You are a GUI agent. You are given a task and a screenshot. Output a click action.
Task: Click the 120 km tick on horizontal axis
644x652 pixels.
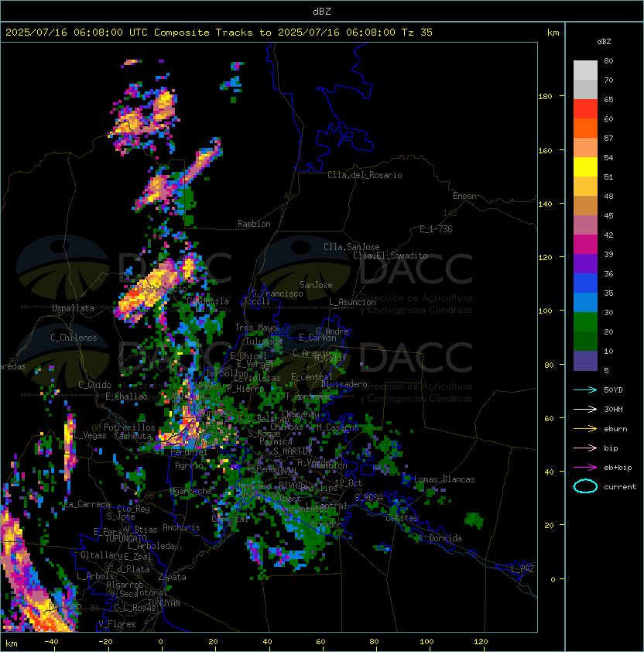[x=481, y=642]
